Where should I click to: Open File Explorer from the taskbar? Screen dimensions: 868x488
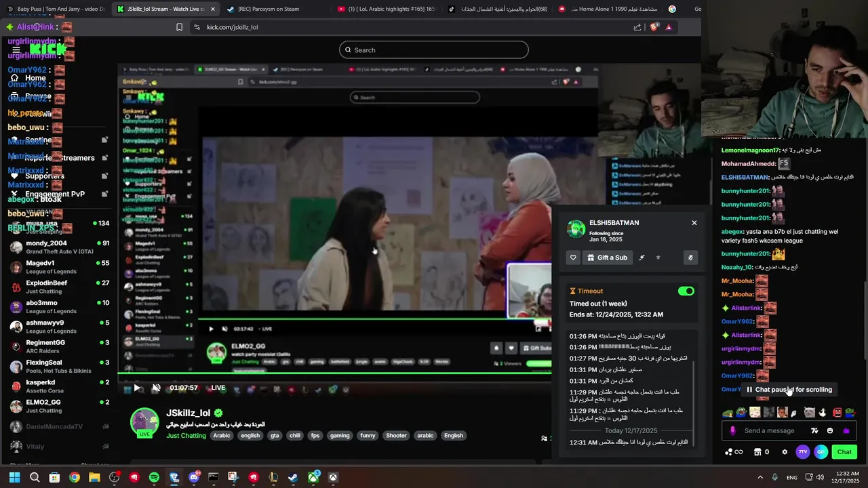[x=94, y=477]
